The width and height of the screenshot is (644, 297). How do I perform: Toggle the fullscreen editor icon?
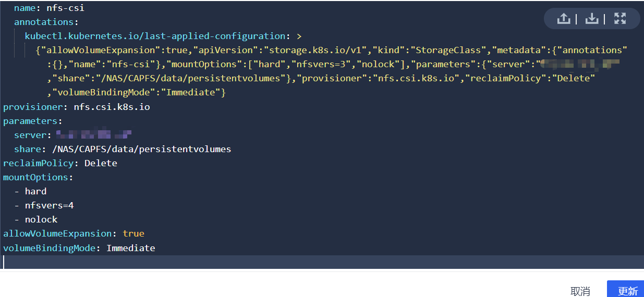(x=619, y=19)
